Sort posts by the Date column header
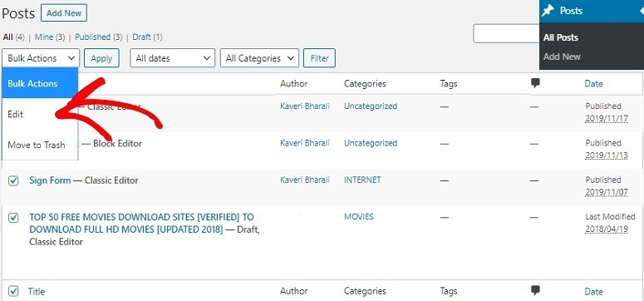 tap(593, 83)
